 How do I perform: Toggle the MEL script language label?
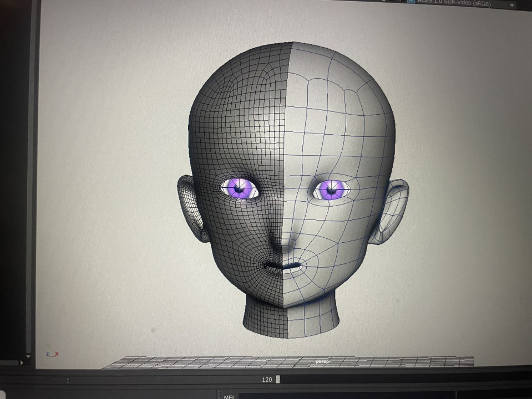tap(229, 397)
